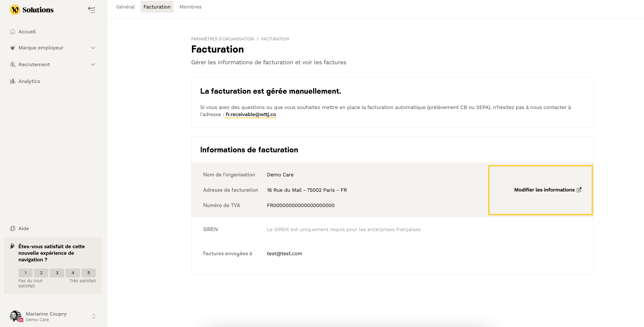Viewport: 644px width, 327px height.
Task: Click the fr.receivable@wttj.co email link
Action: tap(250, 114)
